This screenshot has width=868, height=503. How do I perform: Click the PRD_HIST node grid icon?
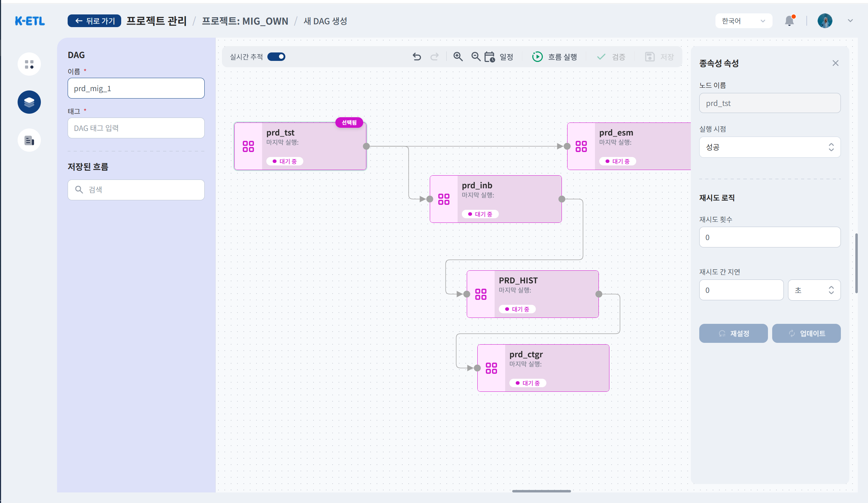click(481, 294)
